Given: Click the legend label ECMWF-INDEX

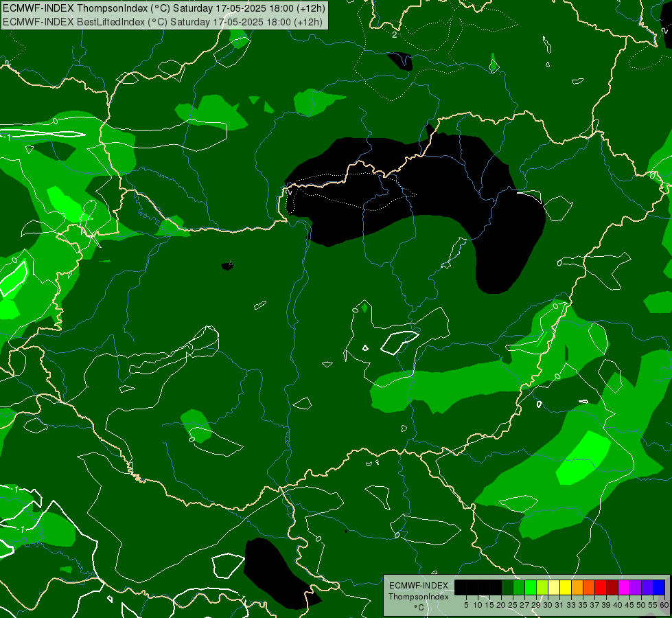Looking at the screenshot, I should coord(419,586).
